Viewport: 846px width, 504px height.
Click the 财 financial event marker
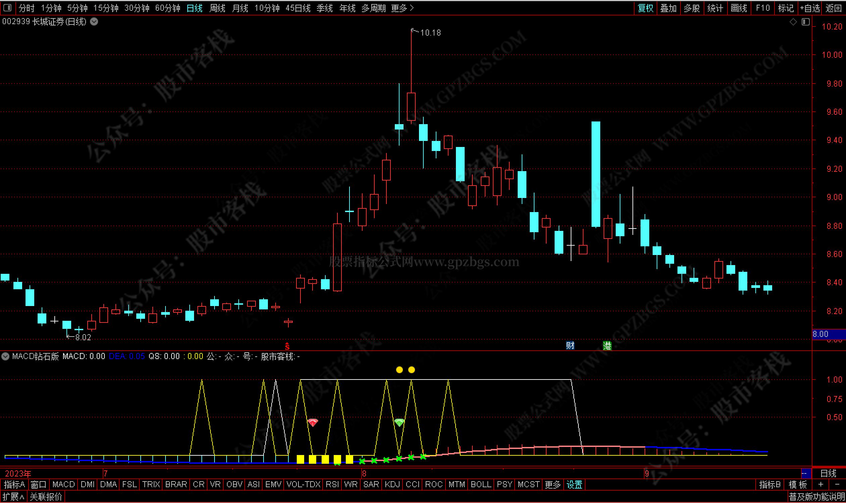(x=570, y=346)
